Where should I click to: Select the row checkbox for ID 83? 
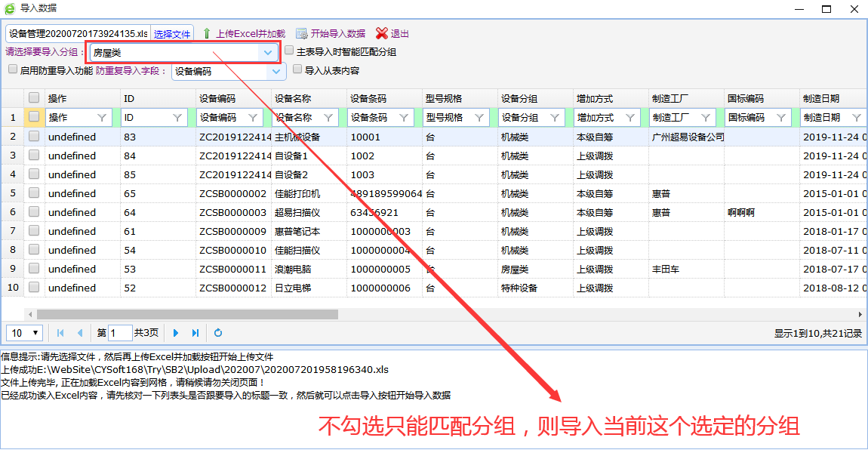point(34,137)
